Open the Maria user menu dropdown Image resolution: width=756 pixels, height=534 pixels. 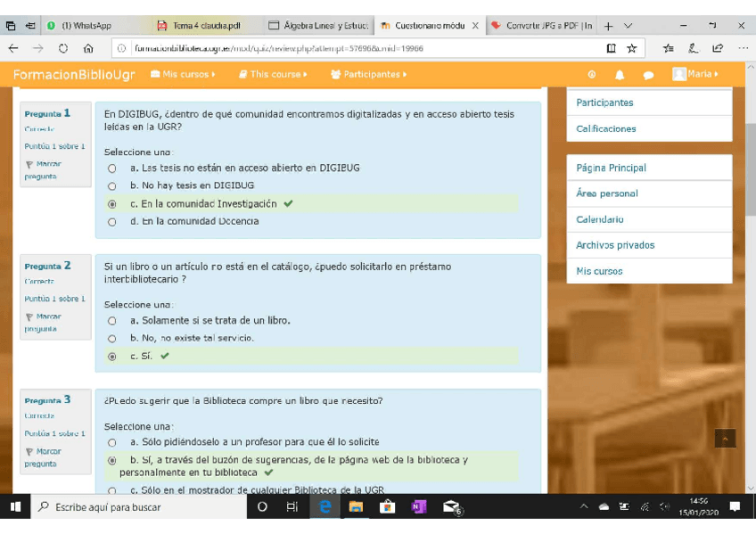pos(695,74)
